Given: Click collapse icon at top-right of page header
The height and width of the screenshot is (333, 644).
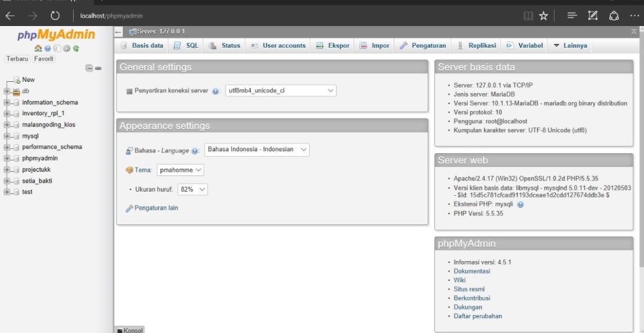Looking at the screenshot, I should click(635, 32).
